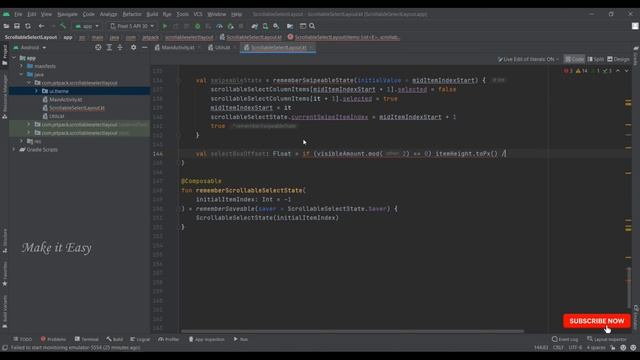The height and width of the screenshot is (360, 640).
Task: Switch to the MainActivity.kt editor tab
Action: pyautogui.click(x=178, y=48)
